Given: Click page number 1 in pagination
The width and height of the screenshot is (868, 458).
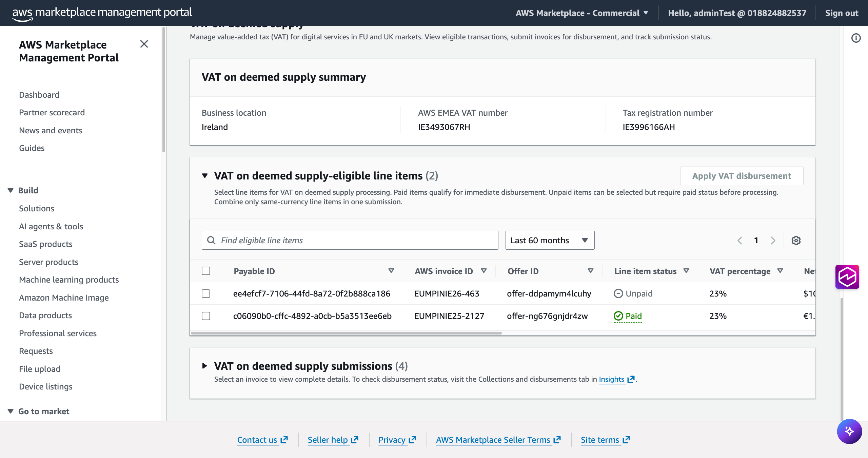Looking at the screenshot, I should (756, 241).
